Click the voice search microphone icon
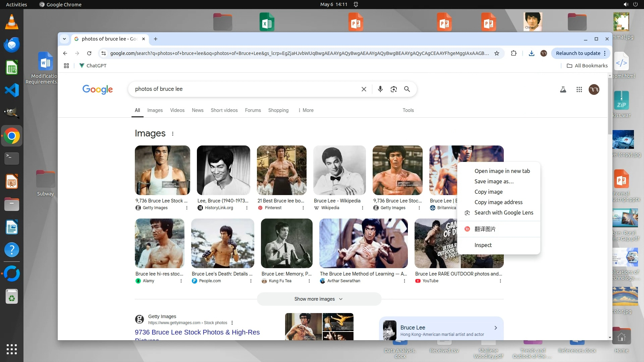644x362 pixels. [380, 89]
